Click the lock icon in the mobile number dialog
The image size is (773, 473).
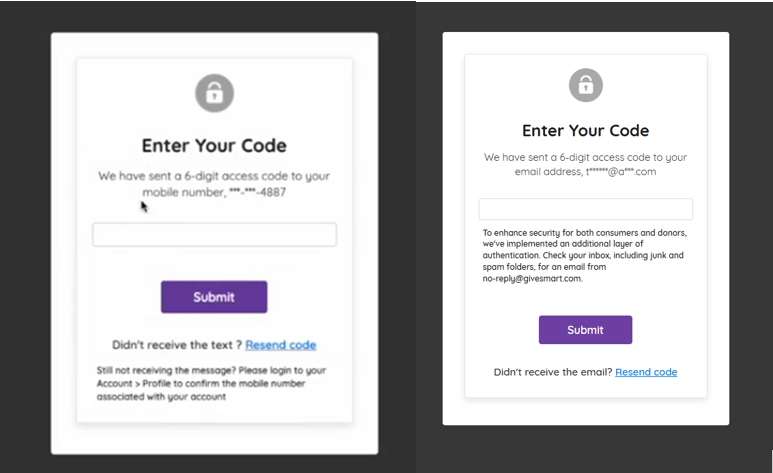tap(213, 93)
